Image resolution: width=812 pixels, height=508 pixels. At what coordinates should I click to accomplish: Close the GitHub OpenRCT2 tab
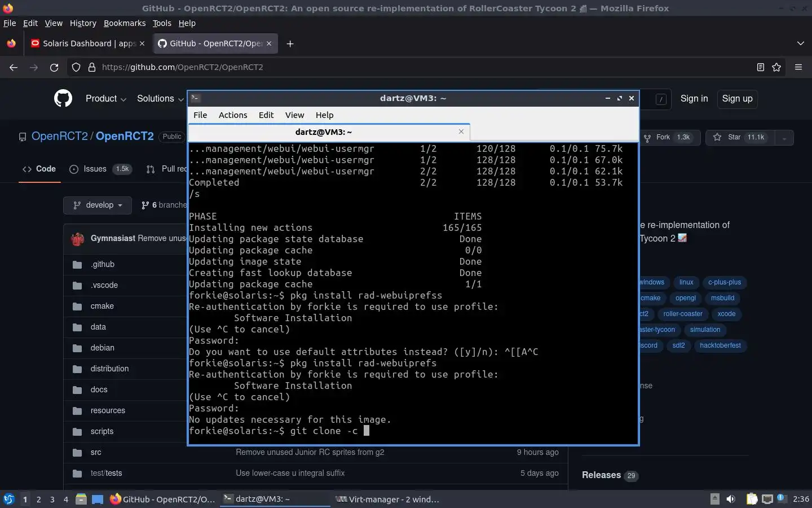pyautogui.click(x=269, y=43)
